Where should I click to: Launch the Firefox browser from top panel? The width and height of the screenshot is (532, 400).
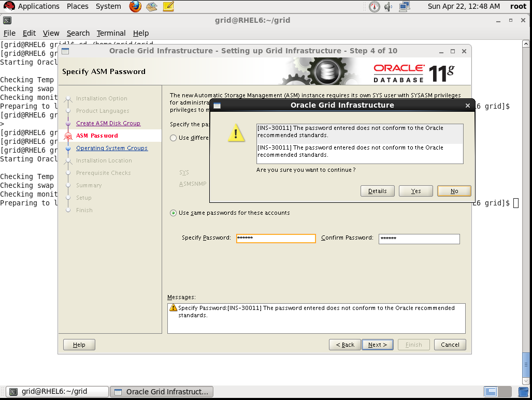tap(135, 6)
